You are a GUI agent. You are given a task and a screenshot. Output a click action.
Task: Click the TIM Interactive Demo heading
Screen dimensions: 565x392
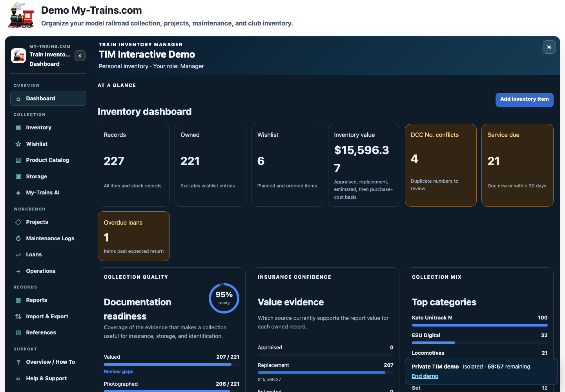point(147,54)
